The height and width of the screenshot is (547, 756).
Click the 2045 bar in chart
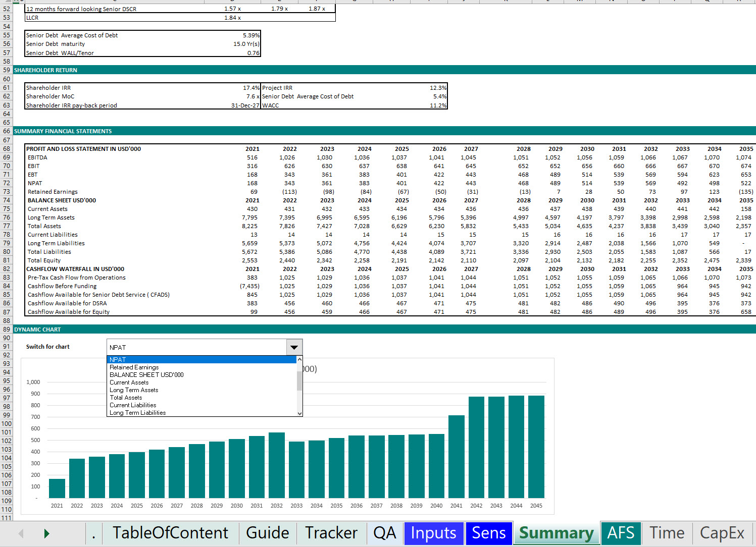coord(536,447)
